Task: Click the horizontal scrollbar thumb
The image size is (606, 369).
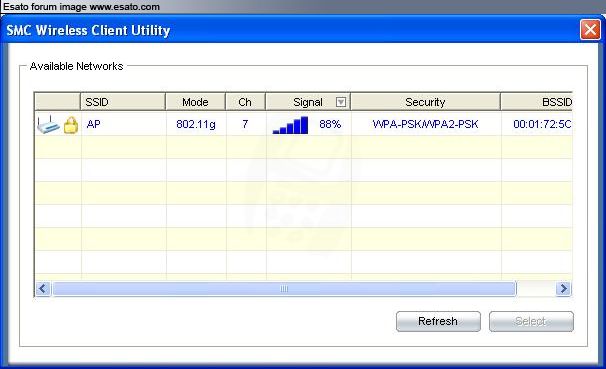Action: coord(284,289)
